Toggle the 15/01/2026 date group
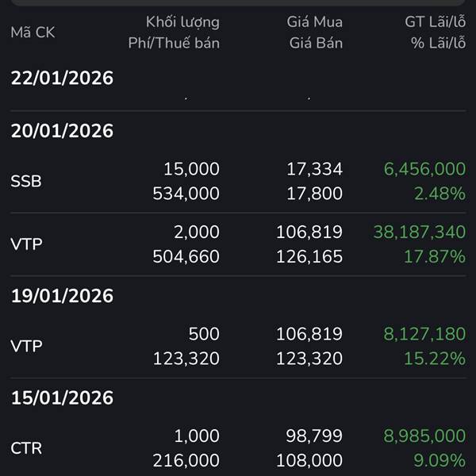Screen dimensions: 476x476 (62, 397)
